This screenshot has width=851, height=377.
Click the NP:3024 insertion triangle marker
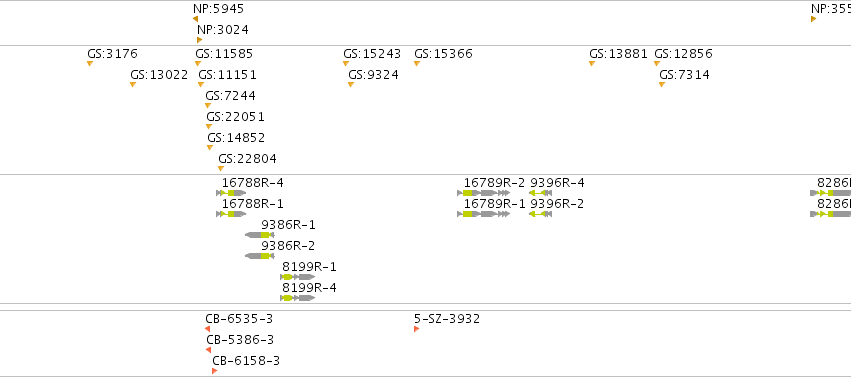coord(199,40)
